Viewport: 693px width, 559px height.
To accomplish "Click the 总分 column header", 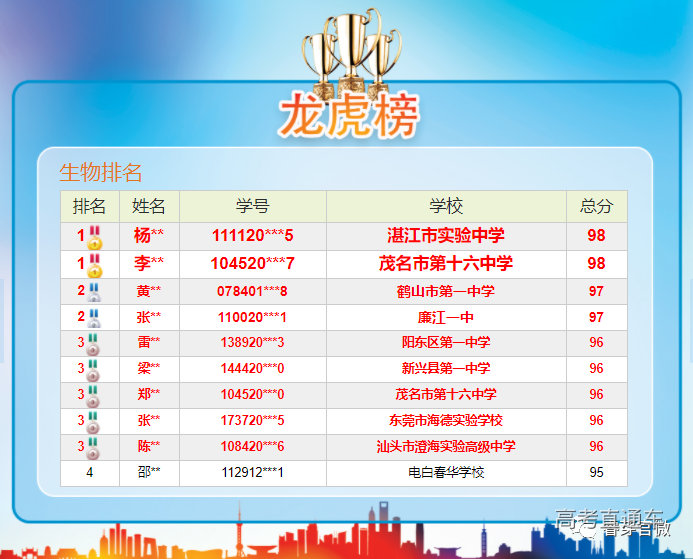I will [596, 206].
